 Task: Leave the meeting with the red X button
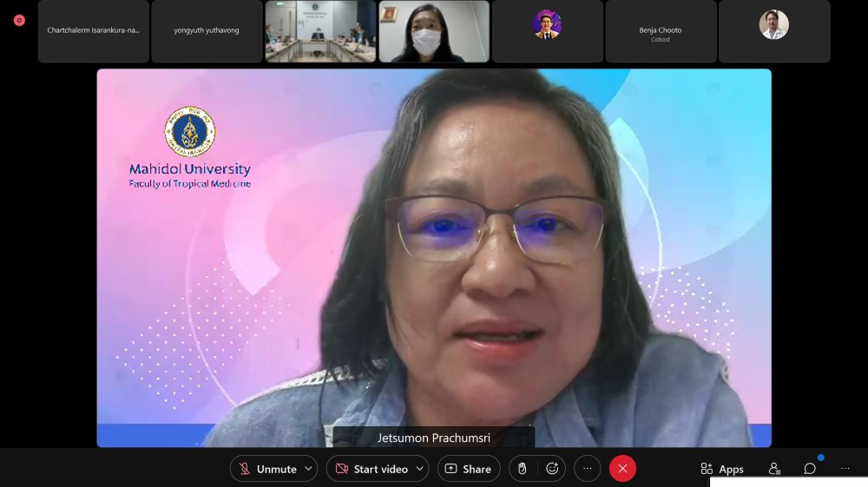tap(622, 469)
